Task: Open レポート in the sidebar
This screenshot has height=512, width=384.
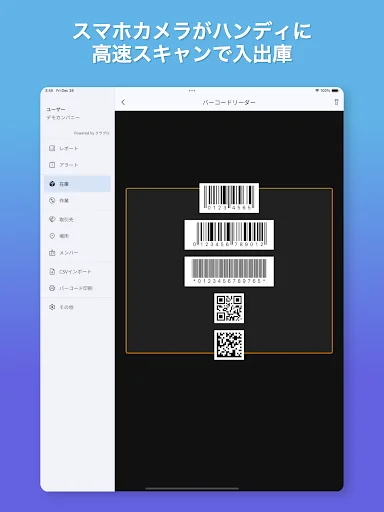Action: click(77, 148)
